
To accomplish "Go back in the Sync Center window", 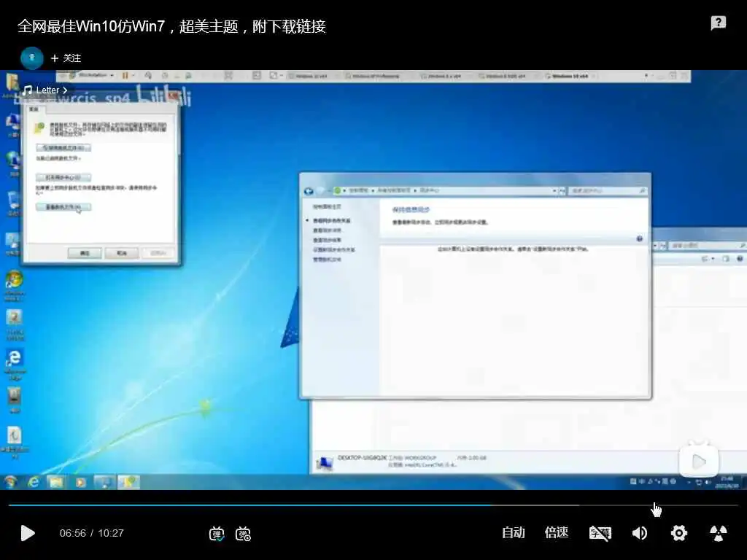I will click(309, 190).
